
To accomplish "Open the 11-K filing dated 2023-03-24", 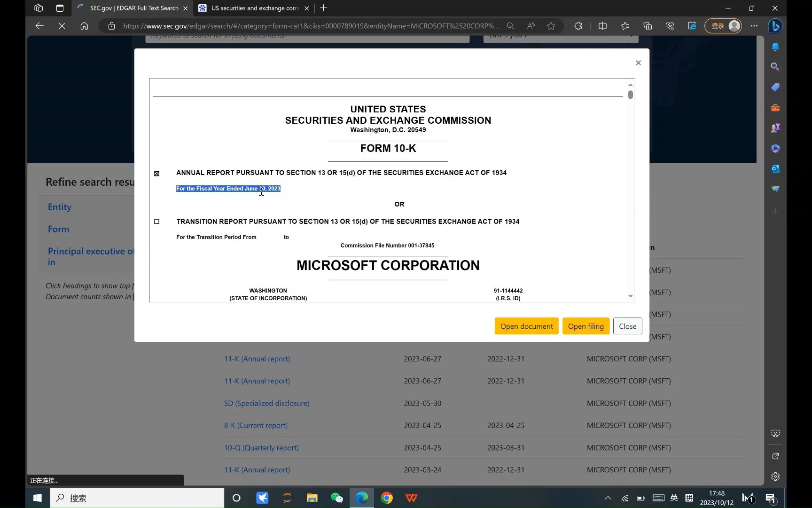I will click(257, 470).
